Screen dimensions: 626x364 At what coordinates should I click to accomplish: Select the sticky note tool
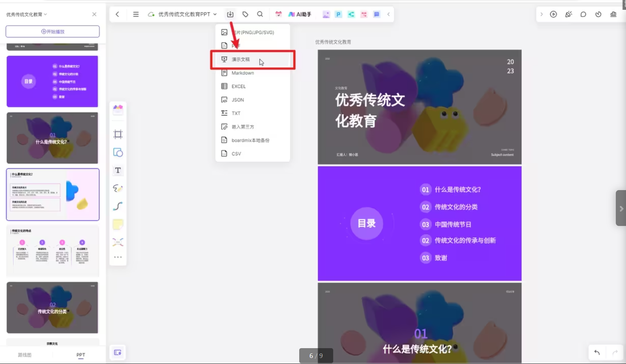[118, 224]
